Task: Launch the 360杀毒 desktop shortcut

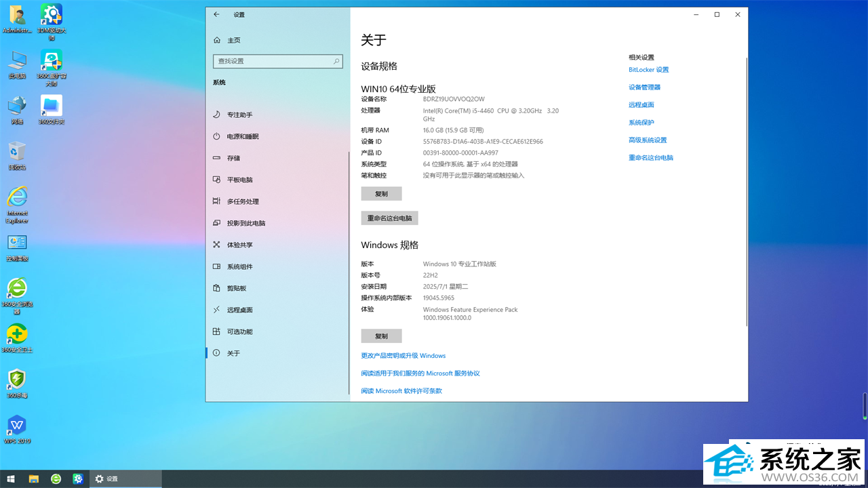Action: (x=17, y=384)
